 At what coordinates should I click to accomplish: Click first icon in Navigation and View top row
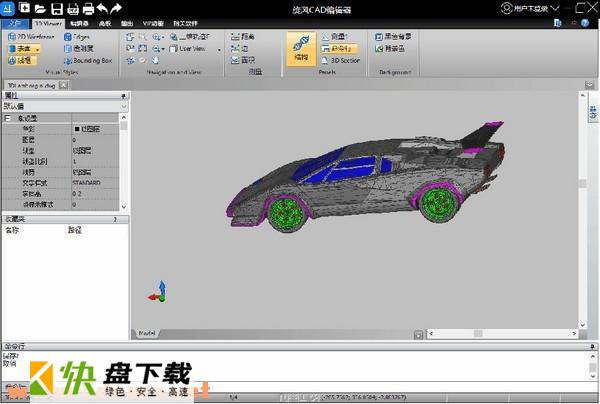tap(130, 37)
